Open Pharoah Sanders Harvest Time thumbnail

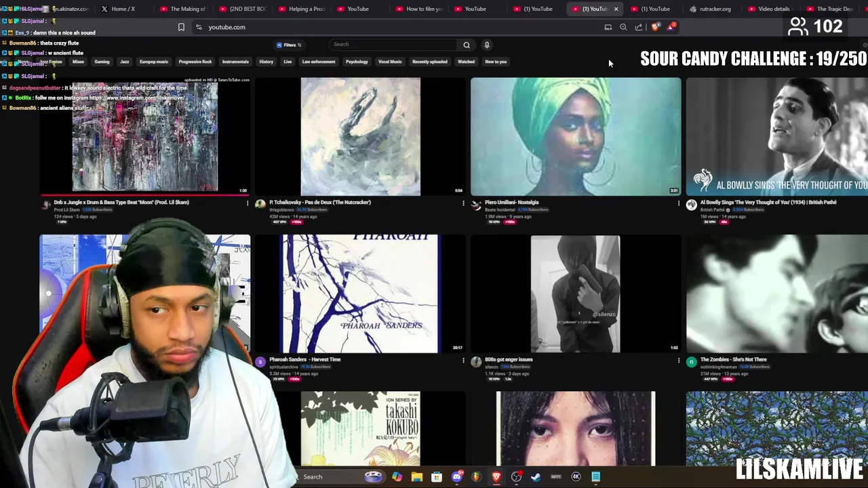click(x=360, y=293)
